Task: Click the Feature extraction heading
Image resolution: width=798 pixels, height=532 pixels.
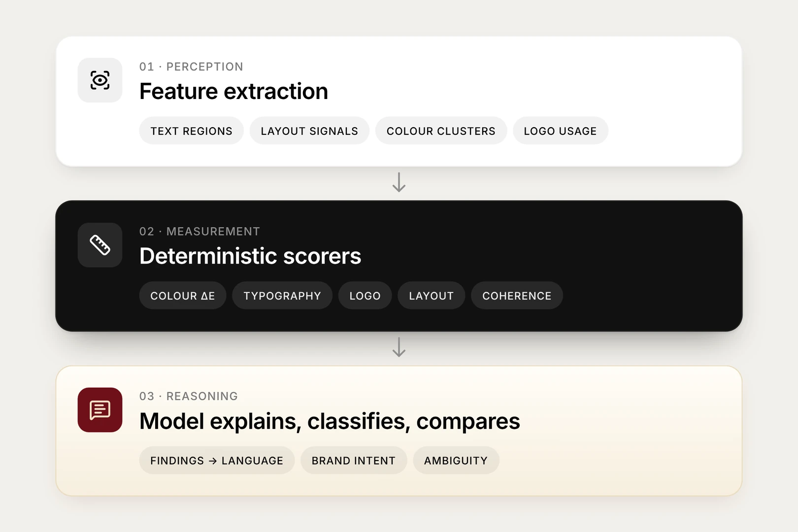Action: click(233, 92)
